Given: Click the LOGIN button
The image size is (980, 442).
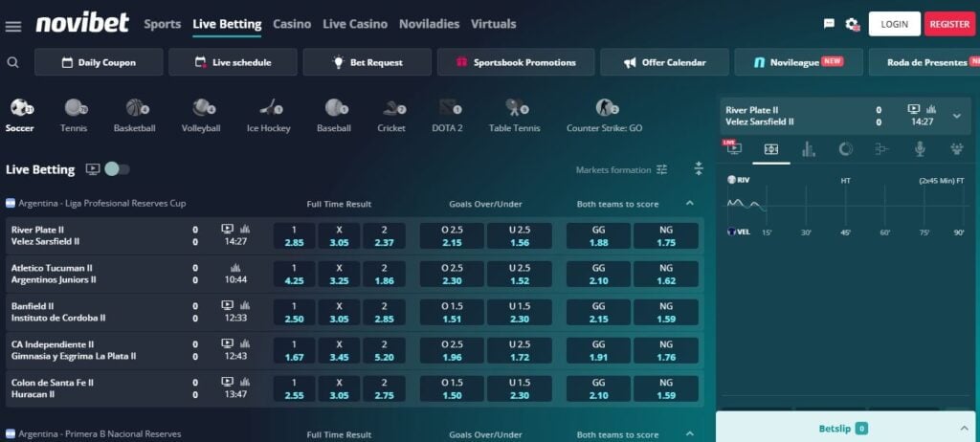Looking at the screenshot, I should click(x=895, y=24).
